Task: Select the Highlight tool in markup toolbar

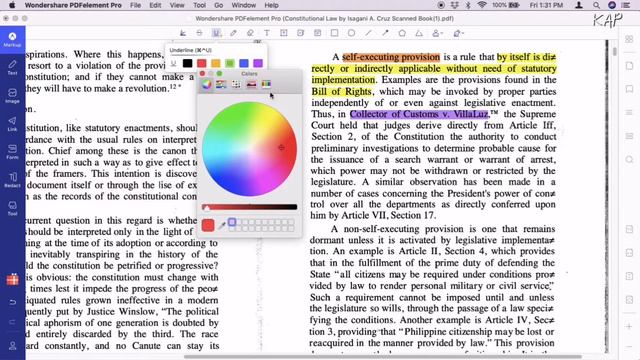Action: click(x=182, y=33)
